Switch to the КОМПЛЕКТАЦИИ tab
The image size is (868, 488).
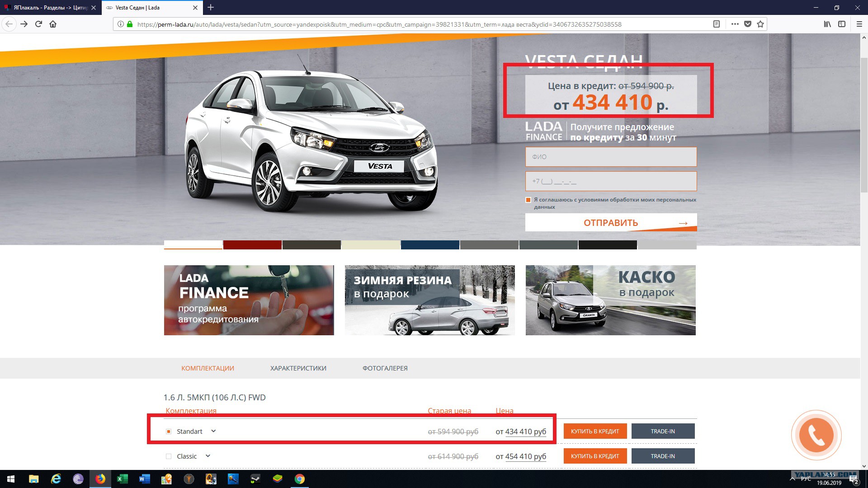(208, 368)
